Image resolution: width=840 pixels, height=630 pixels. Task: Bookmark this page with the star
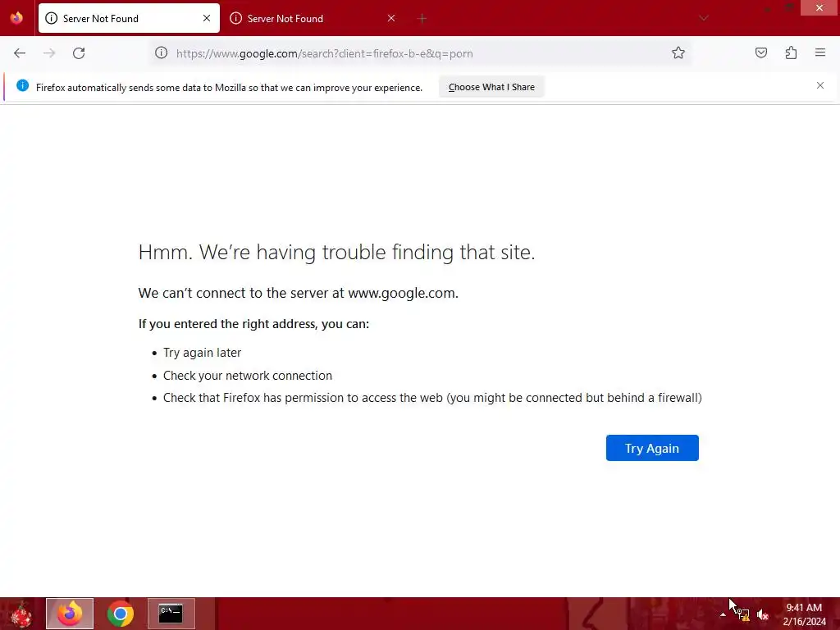[x=678, y=52]
